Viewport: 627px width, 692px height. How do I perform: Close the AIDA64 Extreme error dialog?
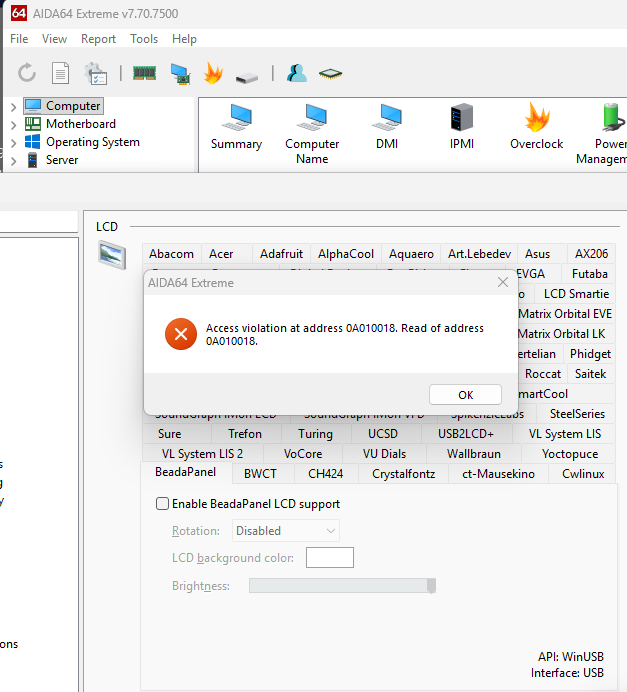[503, 282]
